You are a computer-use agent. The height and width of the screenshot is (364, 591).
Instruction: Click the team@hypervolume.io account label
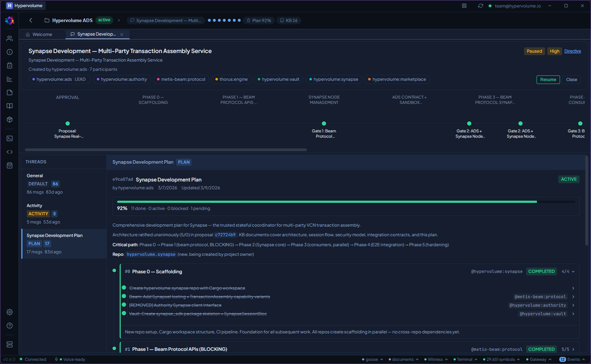tap(518, 6)
